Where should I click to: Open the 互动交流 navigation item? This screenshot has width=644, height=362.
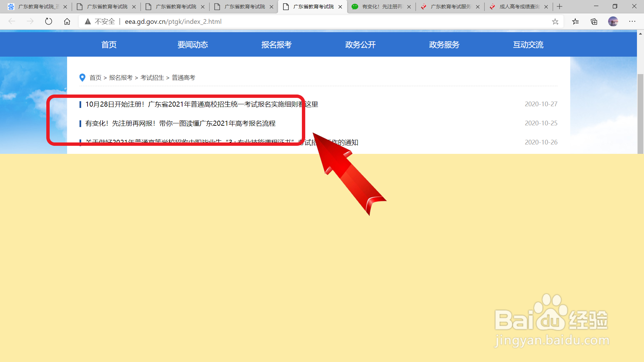pos(528,45)
